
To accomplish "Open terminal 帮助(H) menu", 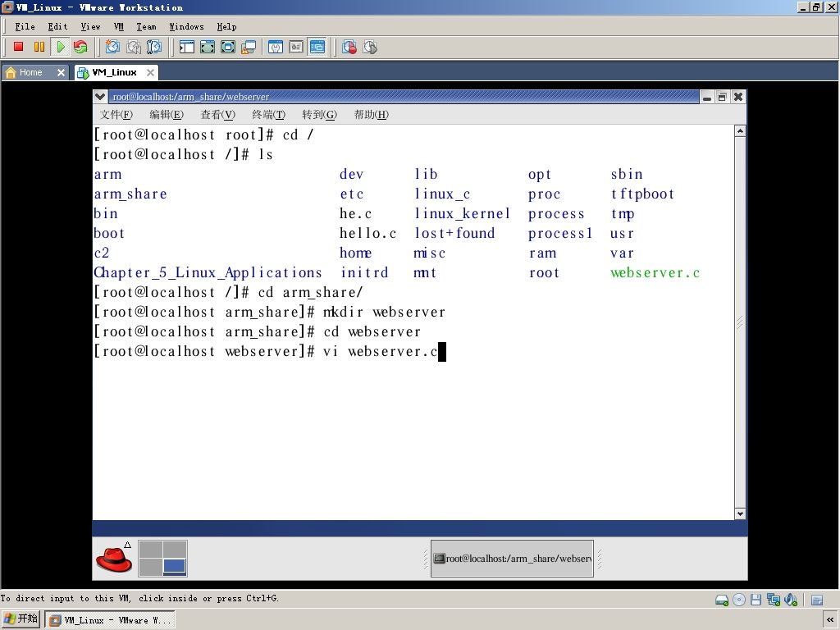I will 372,115.
